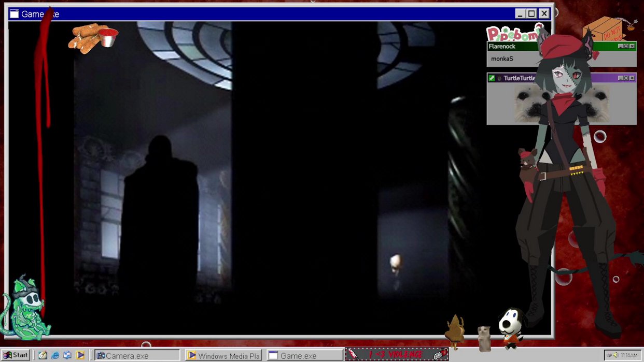Click the 11:14 AM system clock
Image resolution: width=644 pixels, height=362 pixels.
pyautogui.click(x=629, y=355)
